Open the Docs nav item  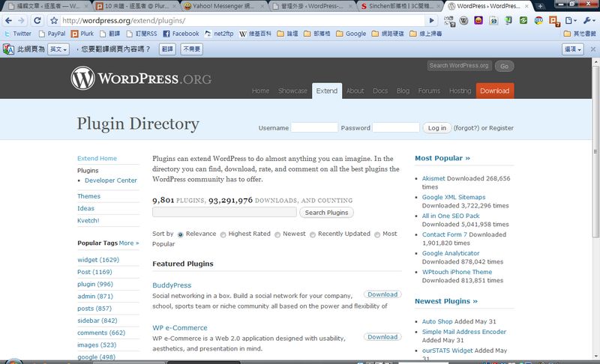pyautogui.click(x=380, y=91)
